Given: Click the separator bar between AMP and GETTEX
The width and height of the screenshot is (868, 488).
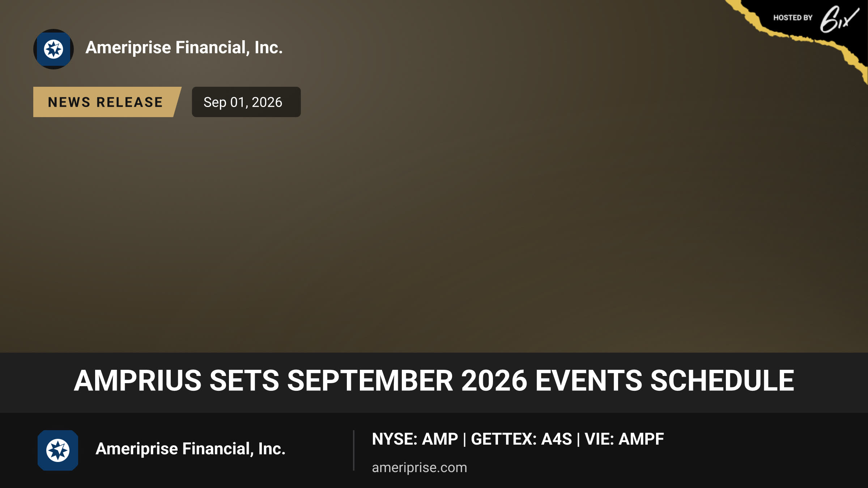Looking at the screenshot, I should point(464,439).
